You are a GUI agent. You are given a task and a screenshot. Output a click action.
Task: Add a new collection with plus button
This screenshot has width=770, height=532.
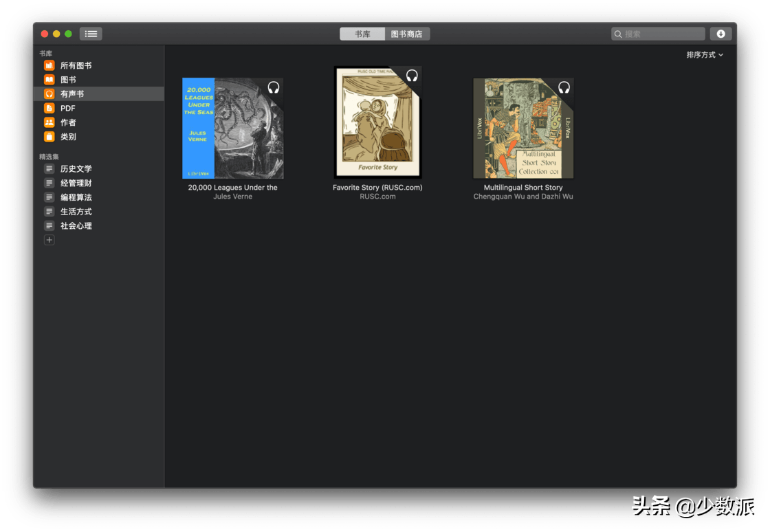(49, 239)
